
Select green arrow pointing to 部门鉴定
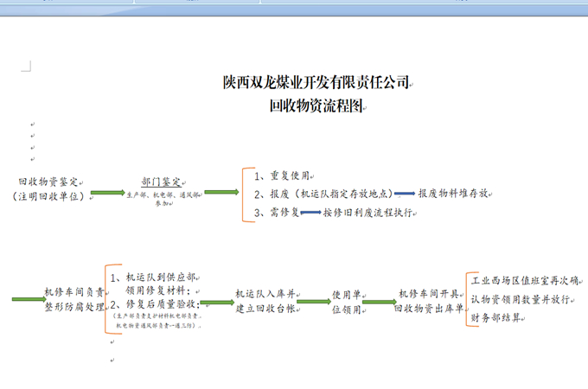click(x=107, y=192)
